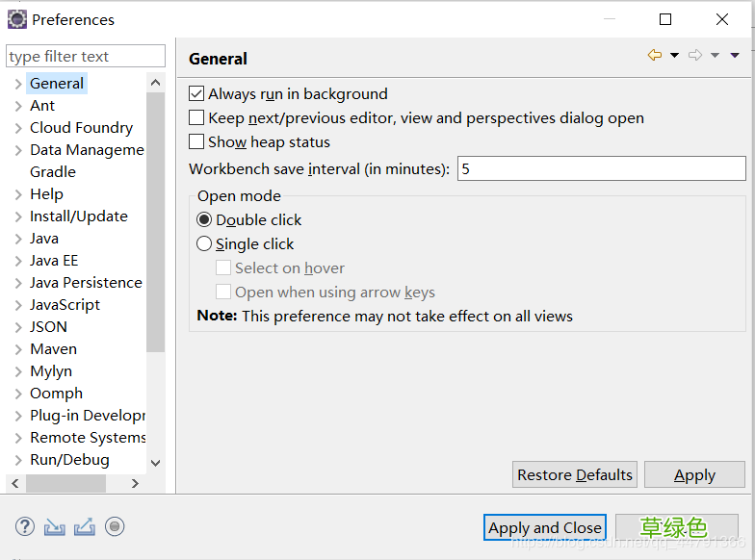
Task: Select Gradle in the preferences tree
Action: click(x=53, y=172)
